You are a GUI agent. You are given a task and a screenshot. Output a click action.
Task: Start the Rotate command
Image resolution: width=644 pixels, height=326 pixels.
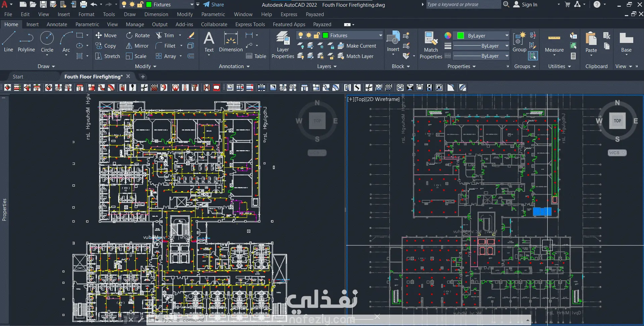click(138, 36)
